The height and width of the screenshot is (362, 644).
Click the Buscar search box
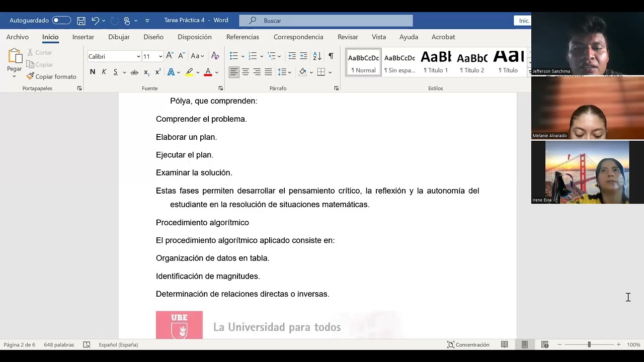click(326, 21)
